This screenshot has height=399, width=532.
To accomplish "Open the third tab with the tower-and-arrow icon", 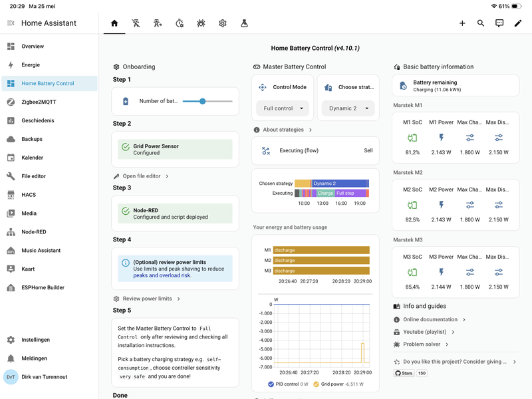I will point(158,23).
